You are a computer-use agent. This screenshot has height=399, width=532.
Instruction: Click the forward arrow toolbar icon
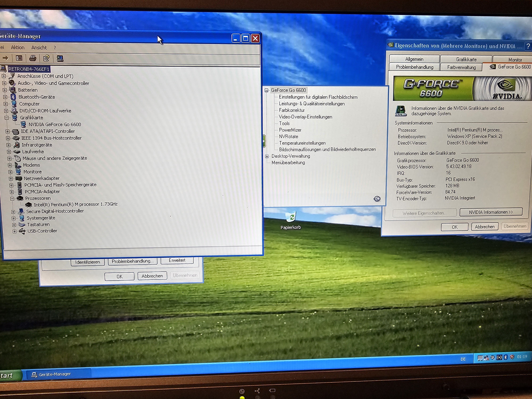coord(5,58)
